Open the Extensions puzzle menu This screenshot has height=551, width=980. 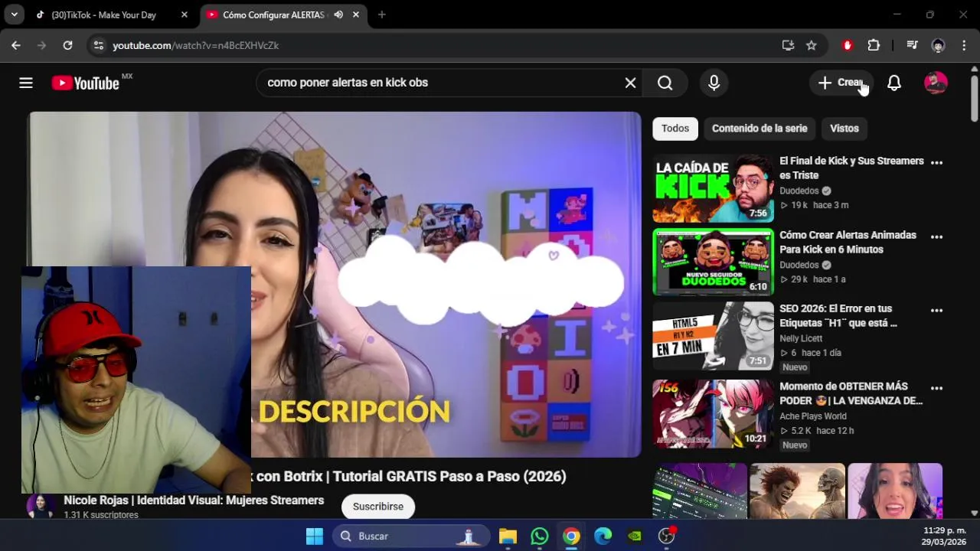click(874, 45)
